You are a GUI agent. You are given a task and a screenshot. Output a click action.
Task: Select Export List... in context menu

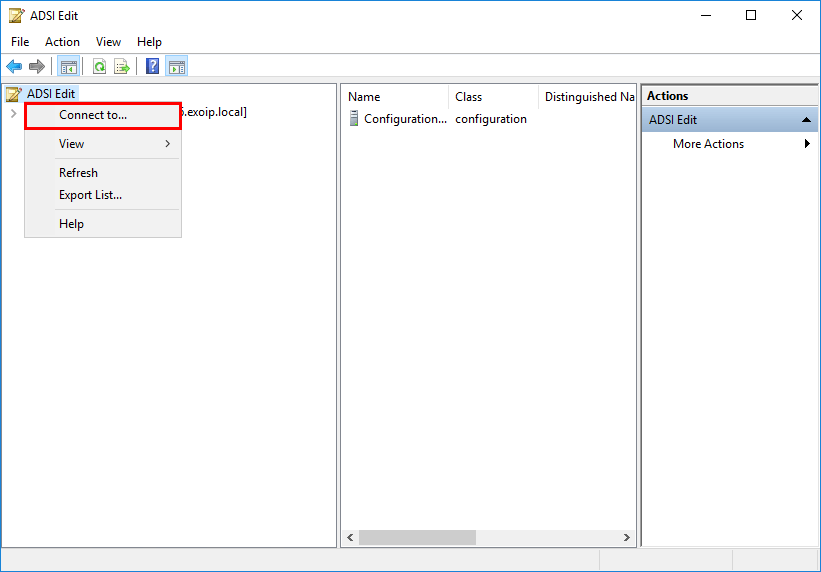tap(103, 195)
